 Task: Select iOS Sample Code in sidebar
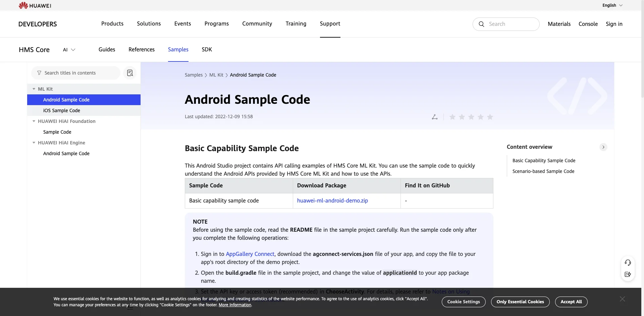(84, 110)
